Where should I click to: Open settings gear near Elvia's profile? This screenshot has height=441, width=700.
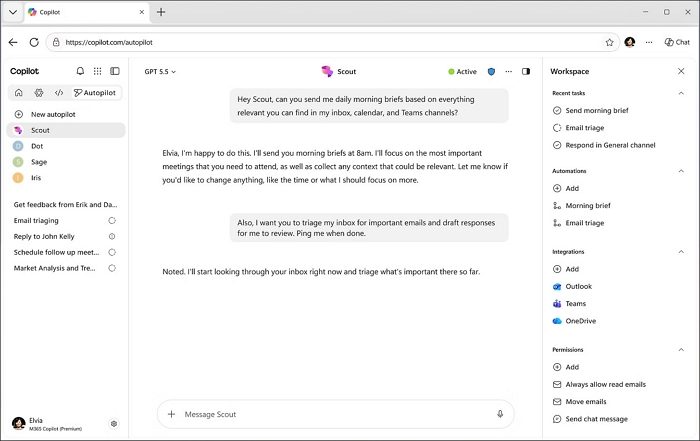click(114, 424)
